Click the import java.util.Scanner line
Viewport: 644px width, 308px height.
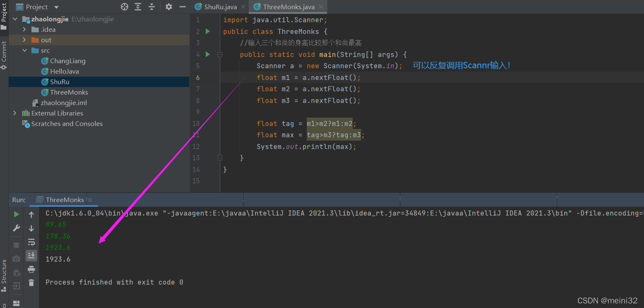point(275,20)
